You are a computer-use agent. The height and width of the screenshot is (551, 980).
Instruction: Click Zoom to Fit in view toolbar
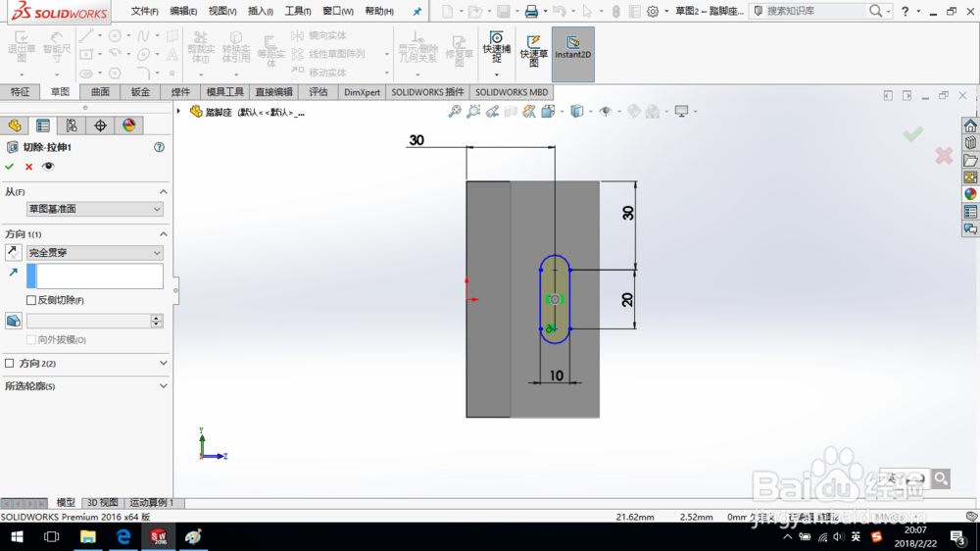coord(455,112)
